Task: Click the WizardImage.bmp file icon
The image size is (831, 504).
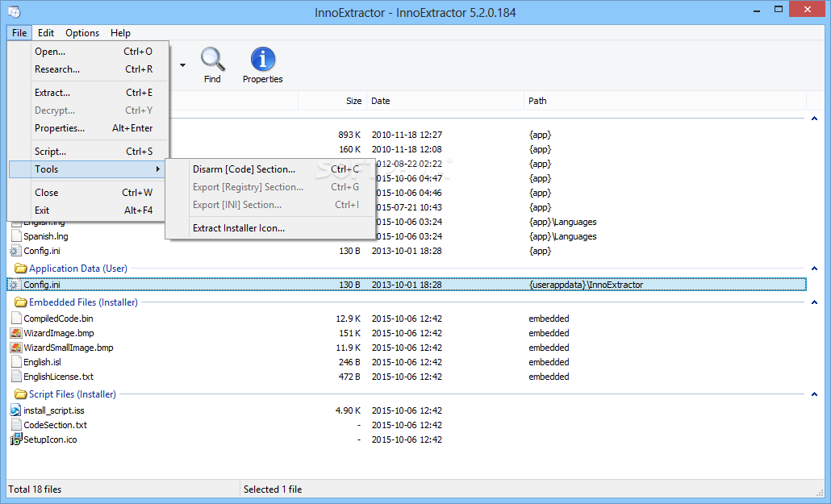Action: point(16,333)
